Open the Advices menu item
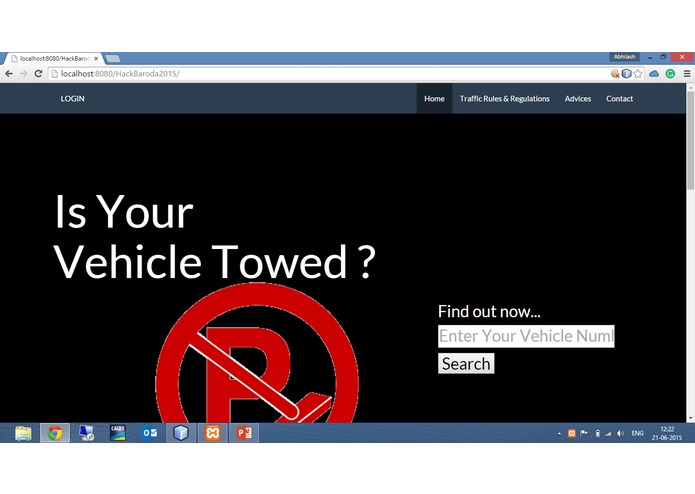This screenshot has width=695, height=494. [x=578, y=99]
